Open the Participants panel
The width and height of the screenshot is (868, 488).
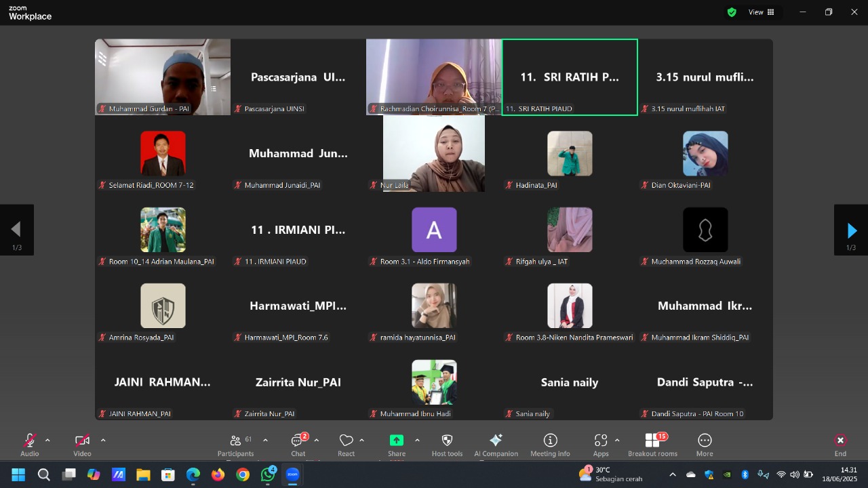point(236,445)
